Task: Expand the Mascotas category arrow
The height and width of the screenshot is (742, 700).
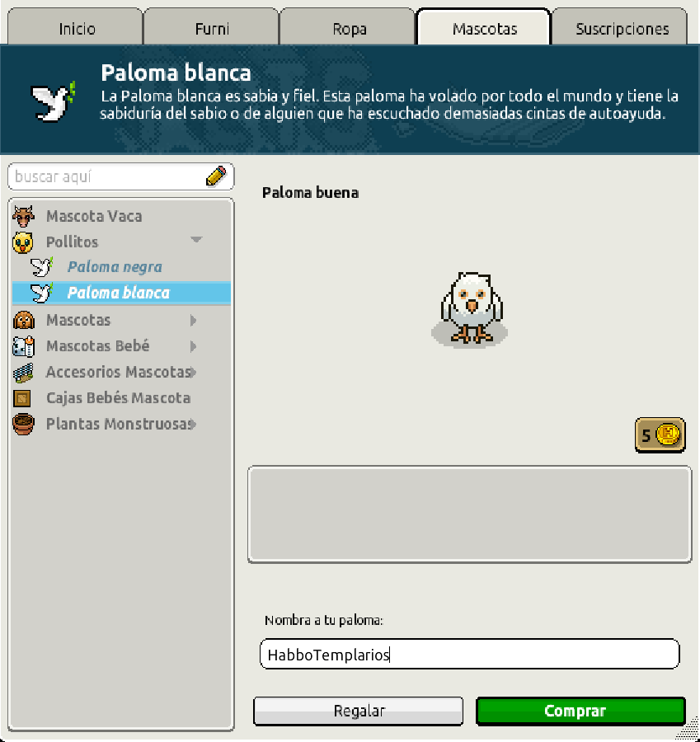Action: point(193,321)
